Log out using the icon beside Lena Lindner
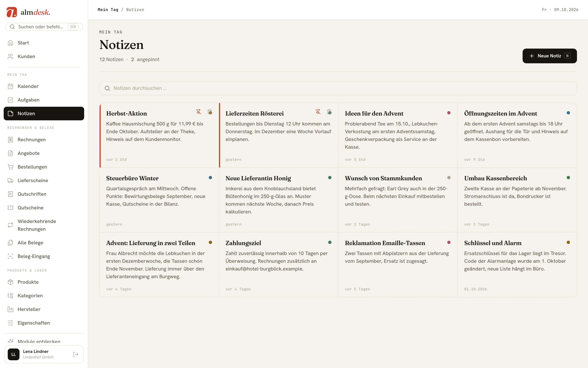 76,354
